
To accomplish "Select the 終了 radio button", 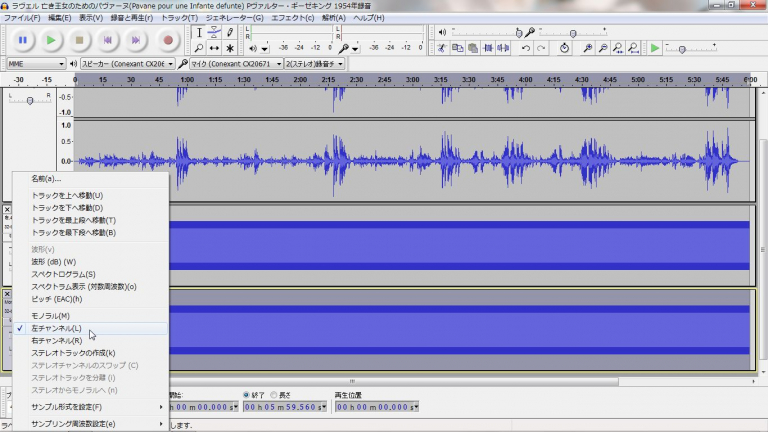I will (246, 395).
